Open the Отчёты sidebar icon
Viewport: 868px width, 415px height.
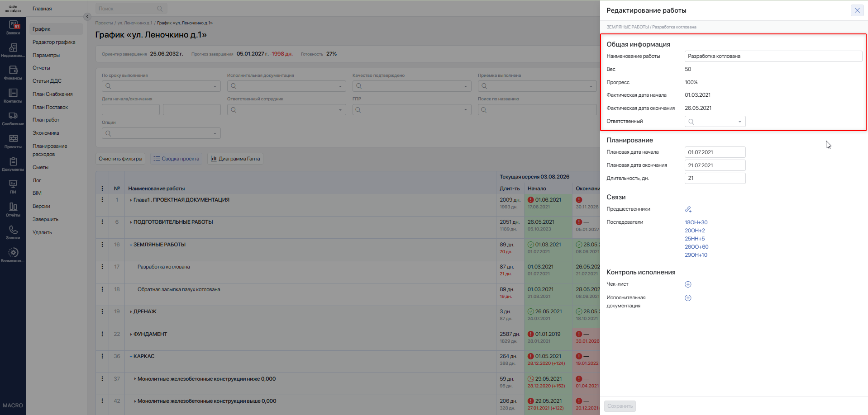[13, 209]
